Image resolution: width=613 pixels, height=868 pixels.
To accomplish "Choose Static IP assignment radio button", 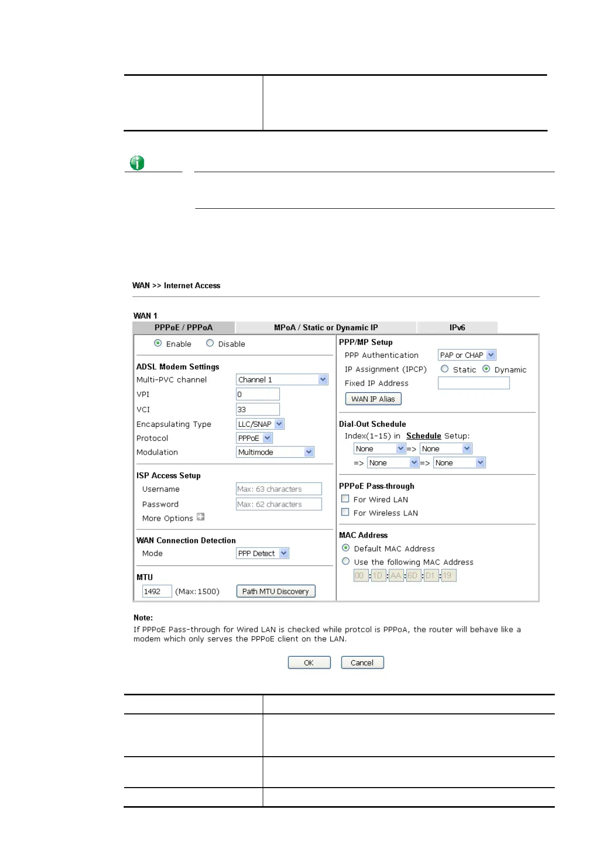I will point(445,369).
